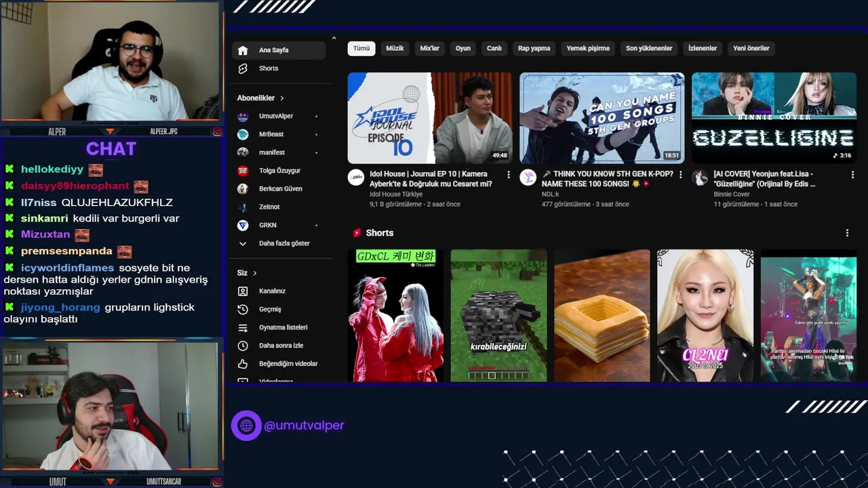Click the Oynatma listeleri playlist icon
The image size is (868, 488).
pyautogui.click(x=243, y=327)
